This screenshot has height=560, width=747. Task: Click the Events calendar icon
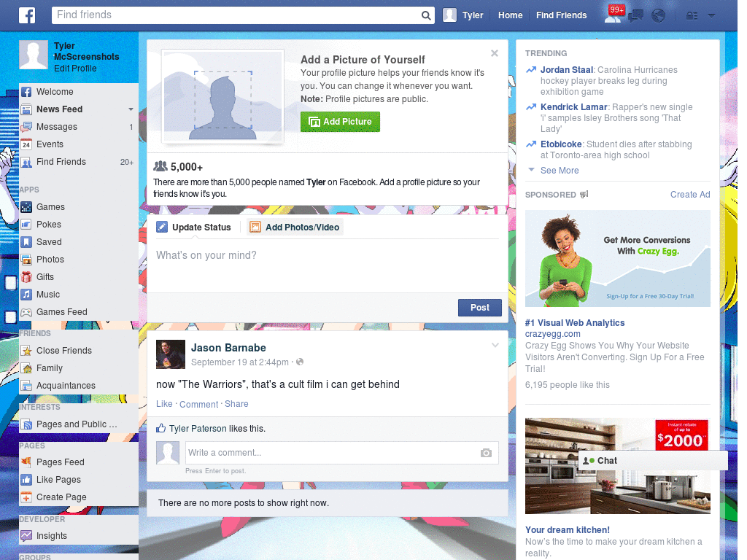click(27, 144)
